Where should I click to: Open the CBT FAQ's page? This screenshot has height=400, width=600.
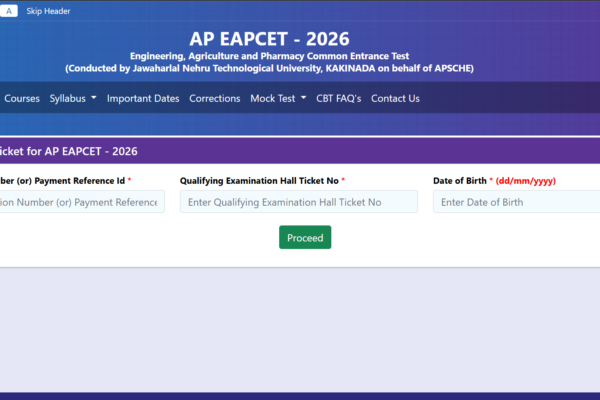click(338, 98)
